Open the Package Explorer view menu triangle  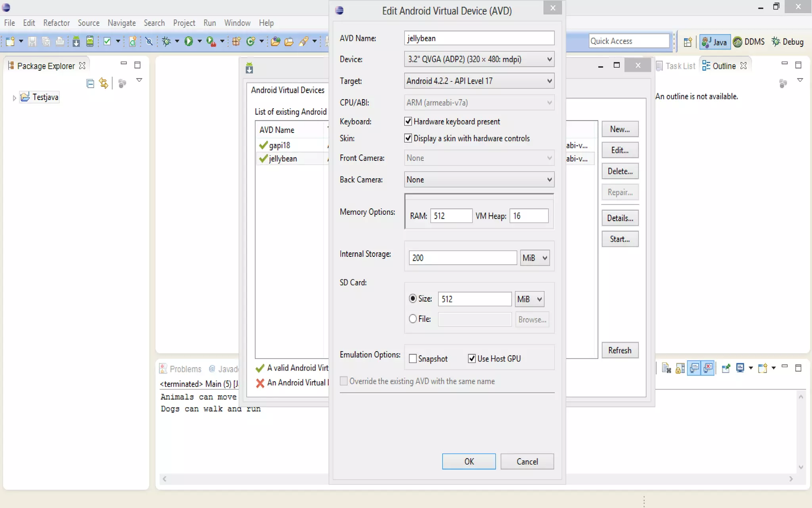click(139, 81)
